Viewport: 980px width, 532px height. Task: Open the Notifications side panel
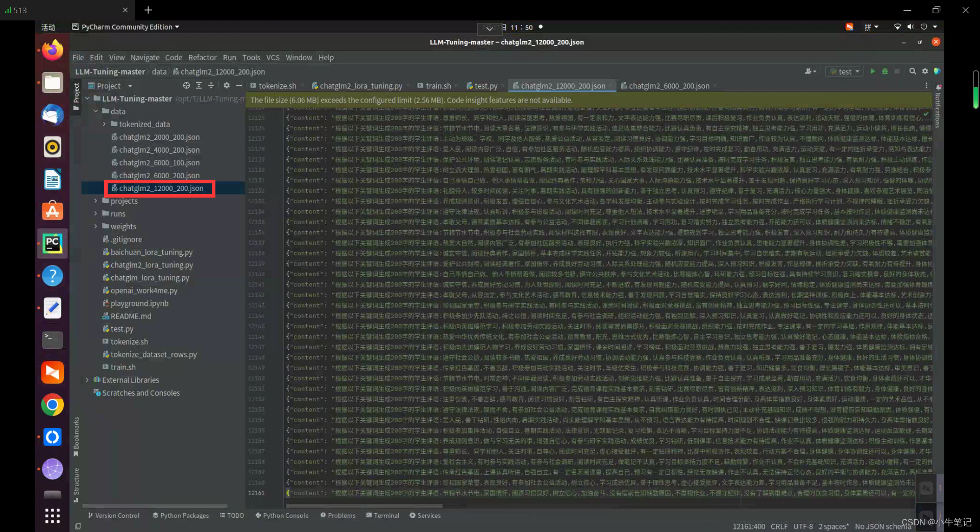(938, 107)
